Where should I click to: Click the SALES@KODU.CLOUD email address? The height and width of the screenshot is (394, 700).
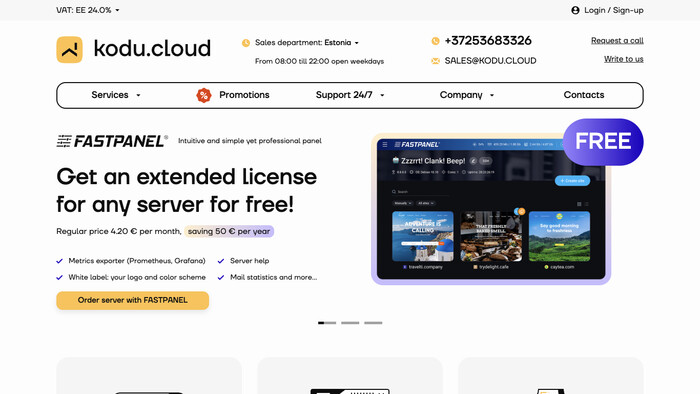(x=490, y=61)
